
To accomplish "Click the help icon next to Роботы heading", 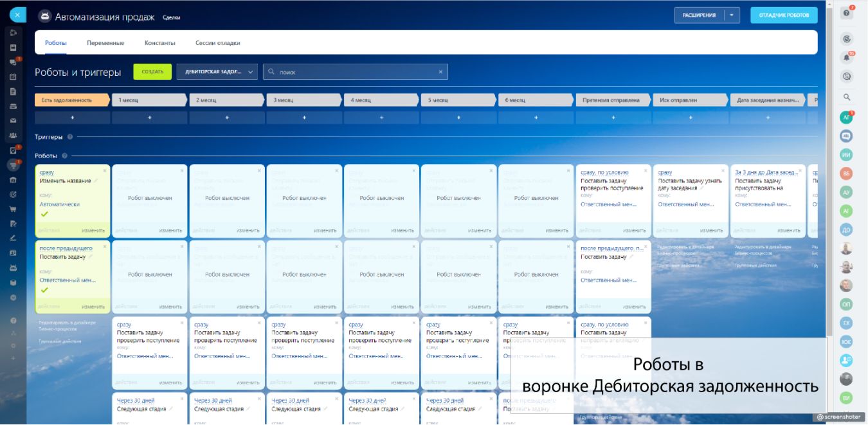I will click(65, 156).
